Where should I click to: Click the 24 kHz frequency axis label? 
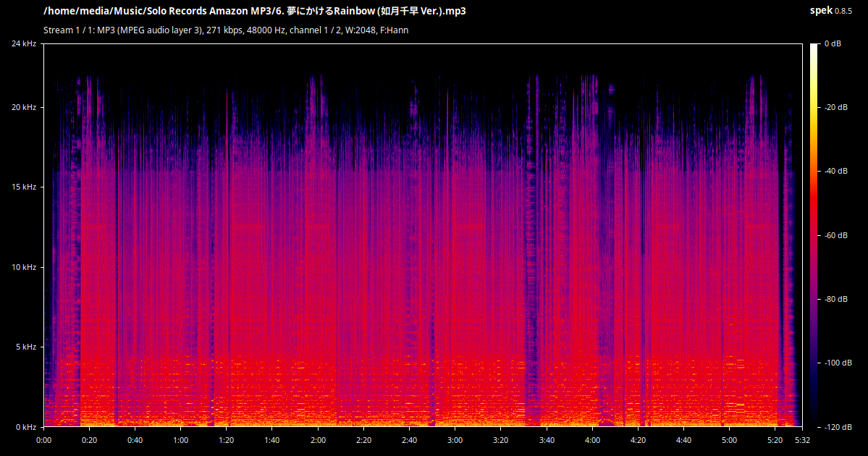coord(24,43)
